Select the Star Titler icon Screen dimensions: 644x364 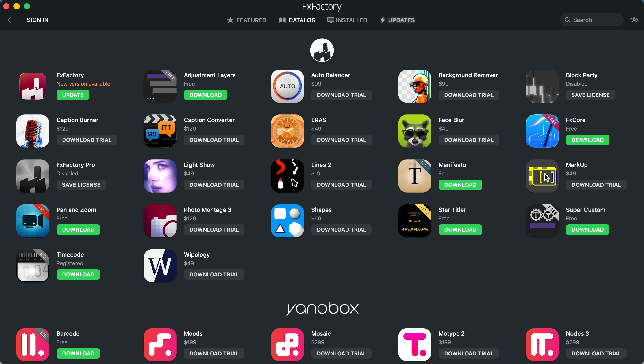point(415,221)
